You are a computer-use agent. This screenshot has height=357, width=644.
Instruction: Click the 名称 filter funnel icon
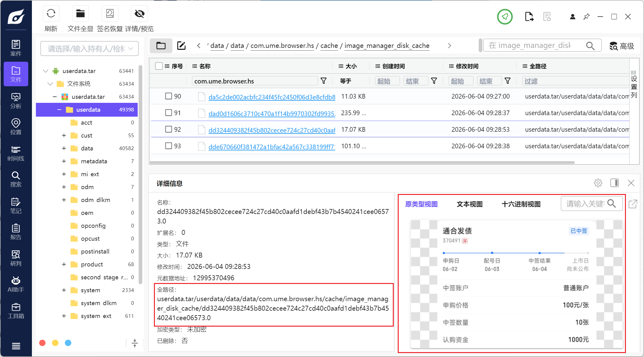pyautogui.click(x=324, y=81)
